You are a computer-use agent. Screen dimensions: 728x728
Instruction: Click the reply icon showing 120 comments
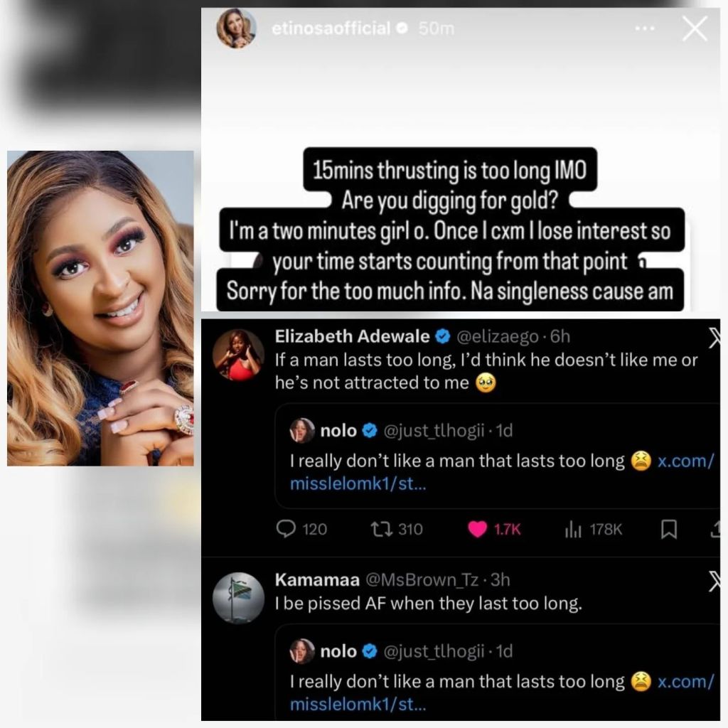[286, 529]
